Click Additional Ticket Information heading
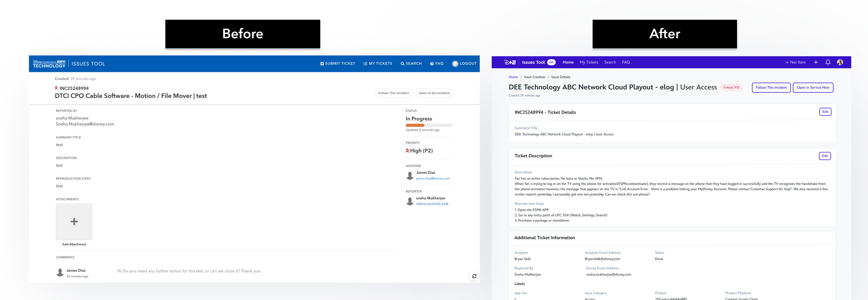Viewport: 868px width, 300px height. click(x=544, y=238)
